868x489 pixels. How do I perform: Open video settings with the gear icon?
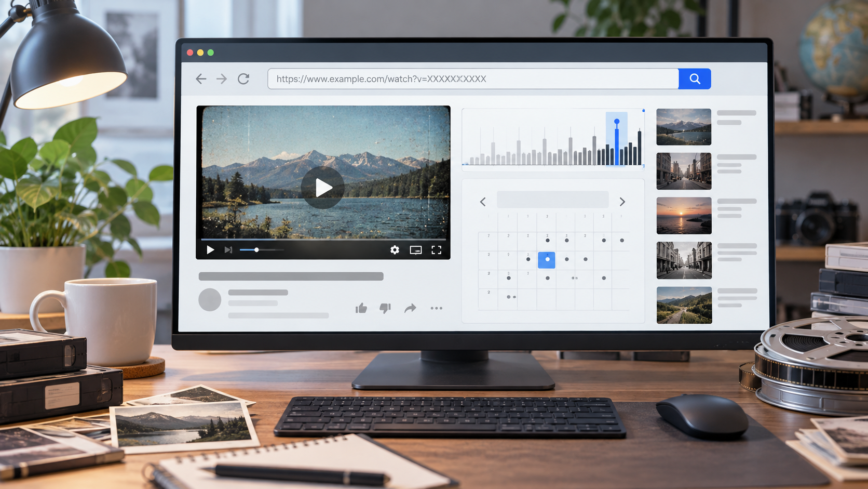pos(395,250)
